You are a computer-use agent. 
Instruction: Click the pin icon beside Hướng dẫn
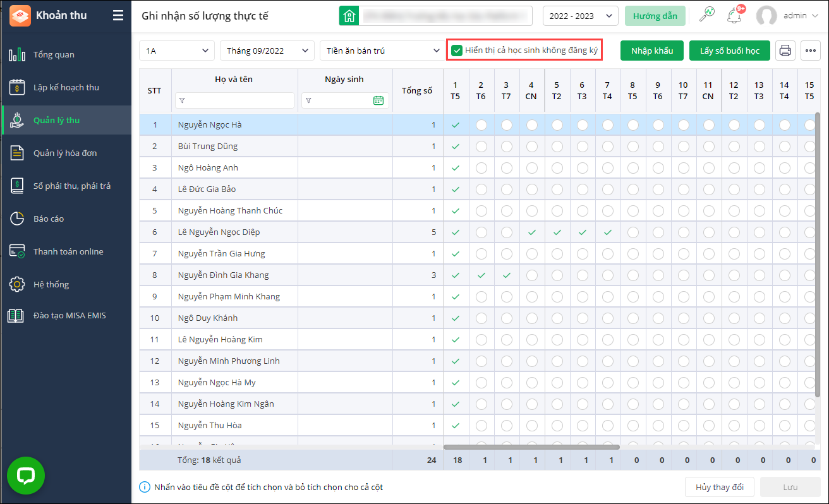pyautogui.click(x=706, y=16)
